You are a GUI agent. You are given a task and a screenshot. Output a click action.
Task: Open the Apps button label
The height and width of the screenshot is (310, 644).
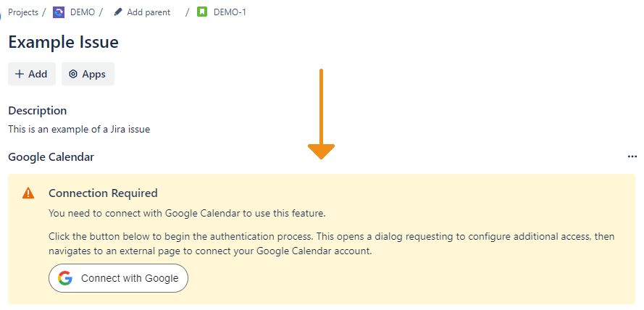pos(93,74)
